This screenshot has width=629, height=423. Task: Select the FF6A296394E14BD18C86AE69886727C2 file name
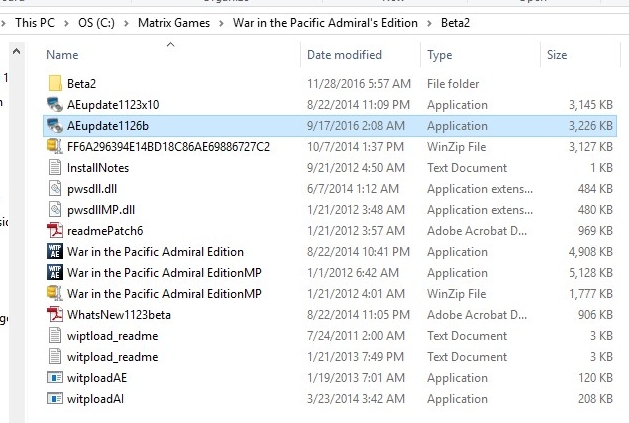pos(168,146)
